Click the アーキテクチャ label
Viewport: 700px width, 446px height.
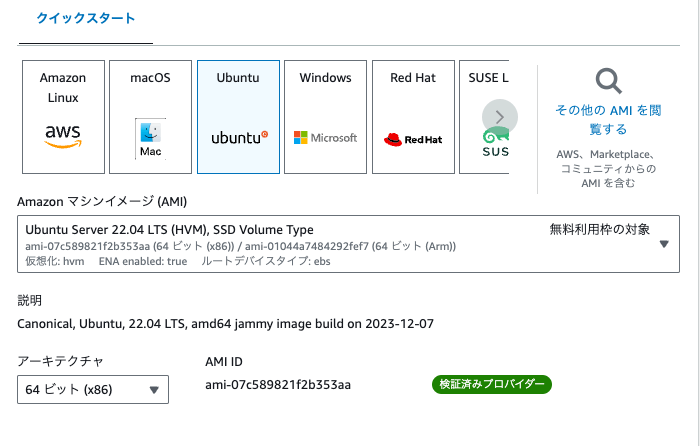tap(60, 361)
